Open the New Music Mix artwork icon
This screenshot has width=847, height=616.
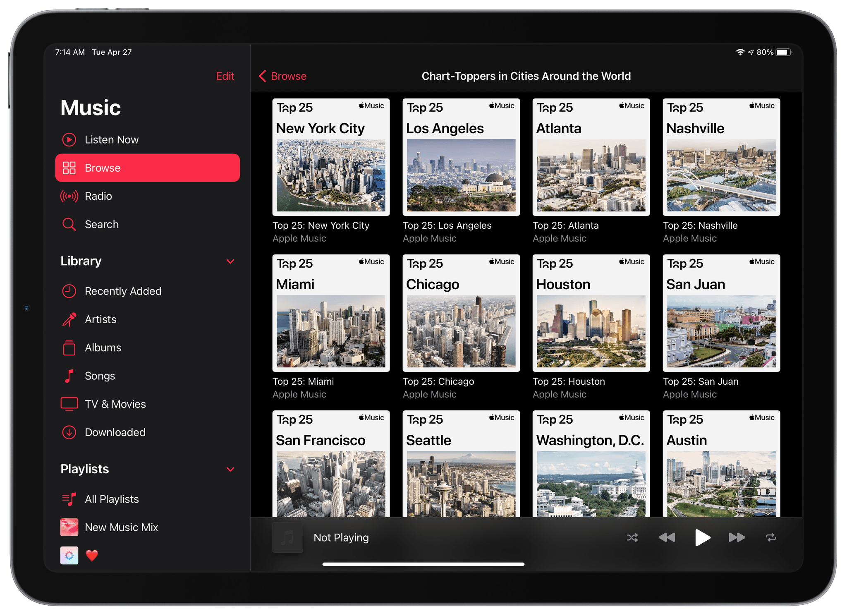coord(69,527)
